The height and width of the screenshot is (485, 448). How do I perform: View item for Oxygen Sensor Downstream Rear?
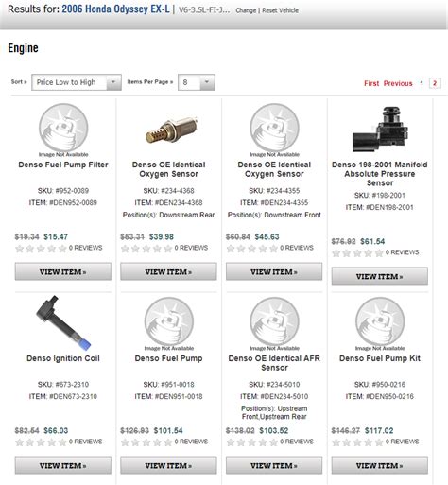coord(168,271)
